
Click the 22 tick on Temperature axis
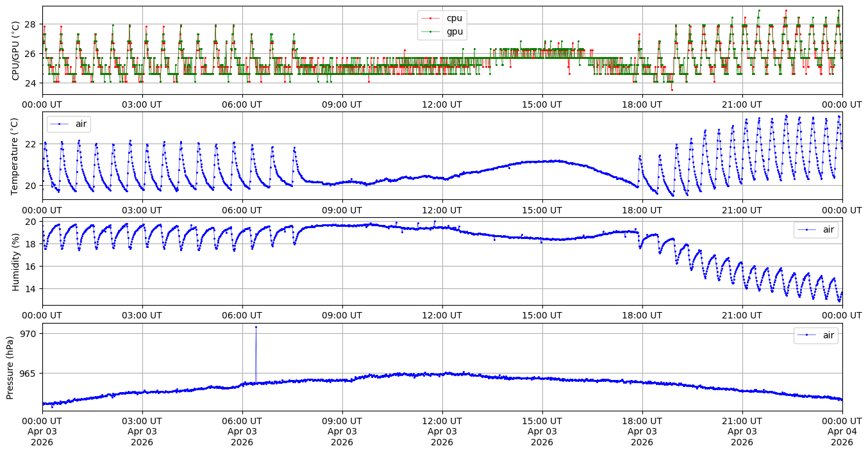[x=31, y=144]
